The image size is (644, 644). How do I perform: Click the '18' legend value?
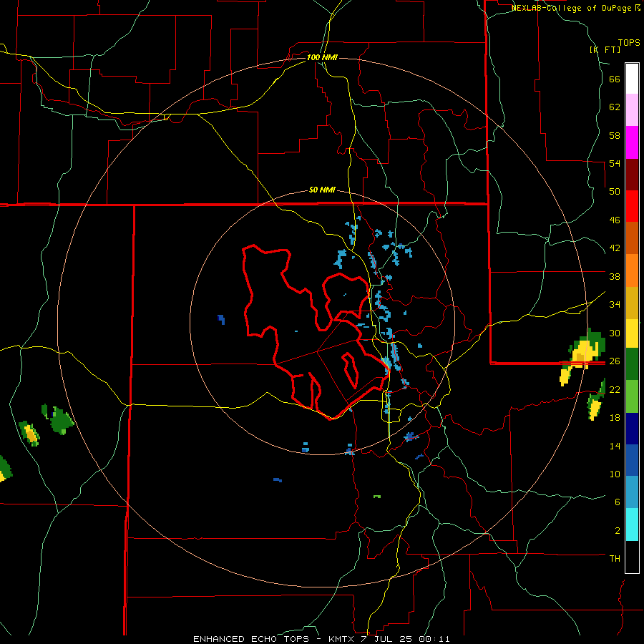[x=615, y=418]
